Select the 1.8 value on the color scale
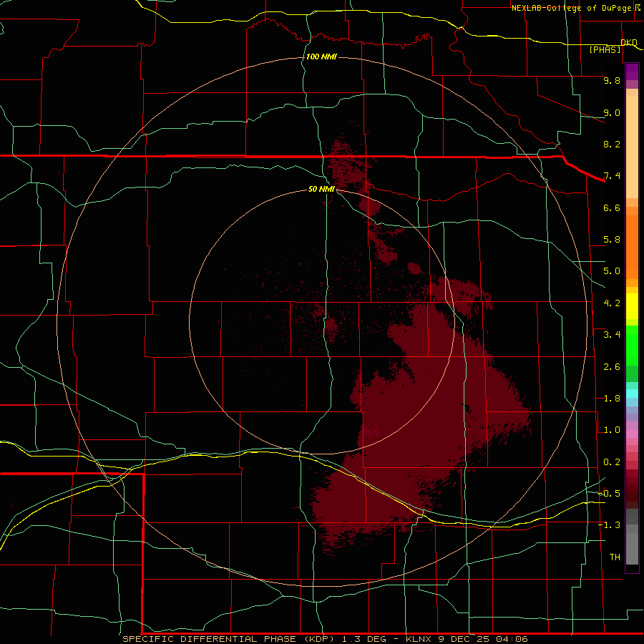 [x=612, y=399]
